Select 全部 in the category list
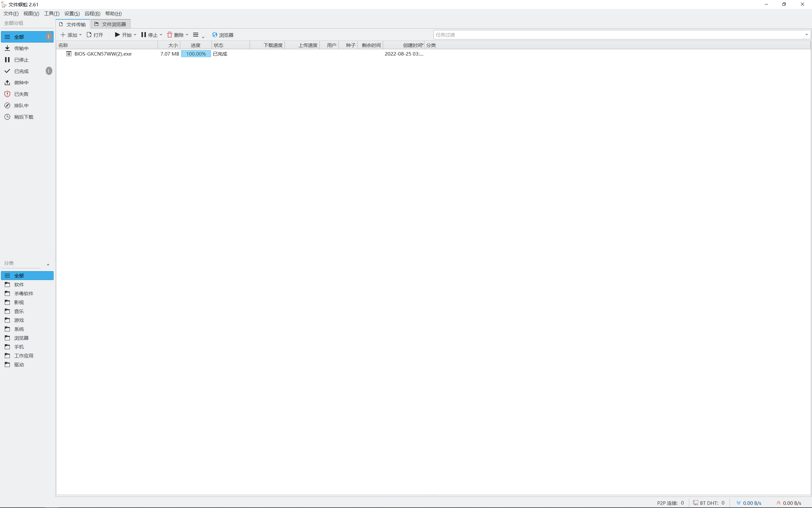 click(x=27, y=276)
